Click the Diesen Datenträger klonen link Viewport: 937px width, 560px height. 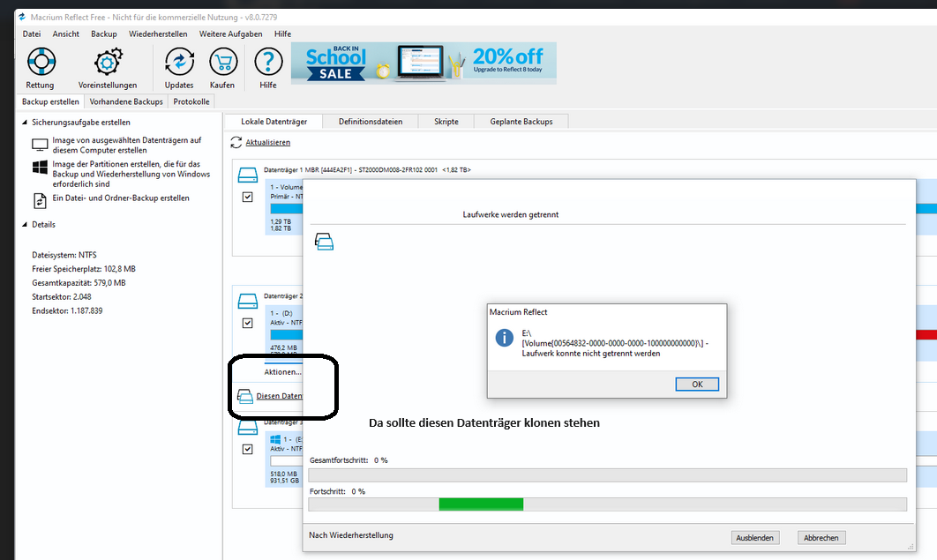[x=279, y=396]
